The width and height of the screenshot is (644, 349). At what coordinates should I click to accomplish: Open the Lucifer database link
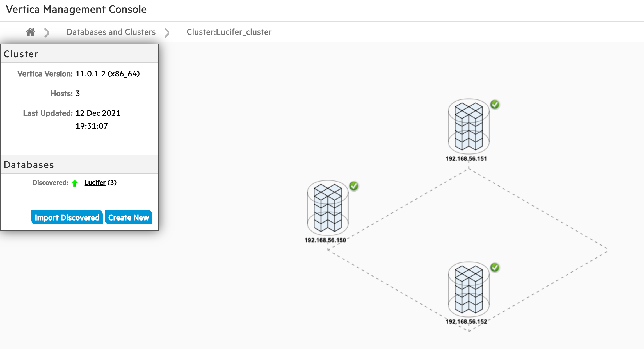[95, 183]
